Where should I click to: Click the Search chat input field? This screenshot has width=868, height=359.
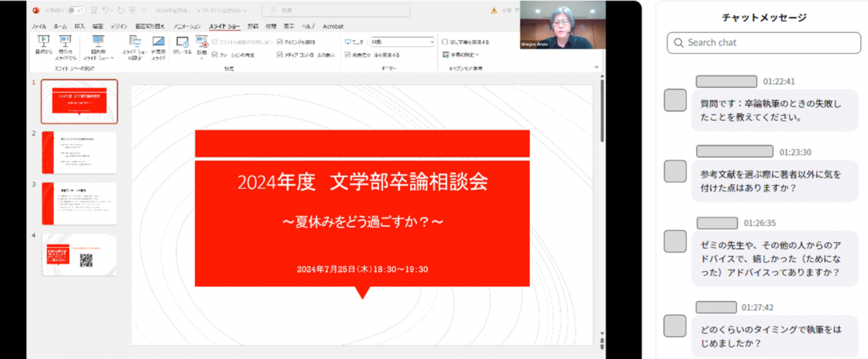coord(764,42)
